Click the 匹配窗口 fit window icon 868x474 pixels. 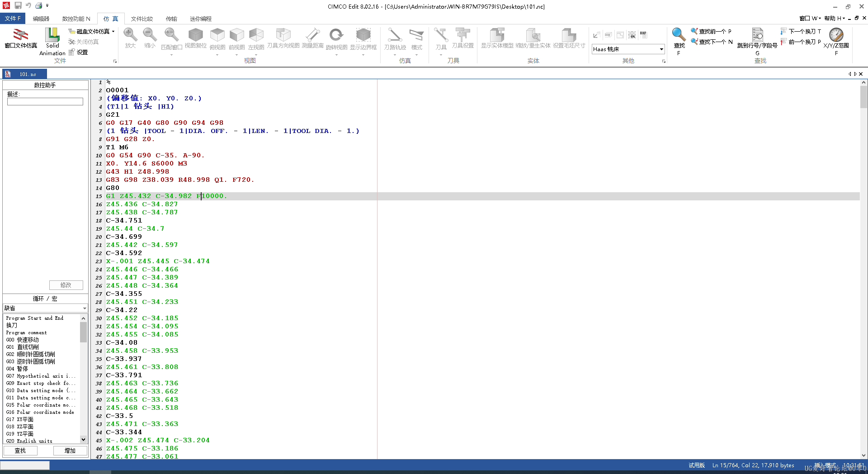click(171, 35)
